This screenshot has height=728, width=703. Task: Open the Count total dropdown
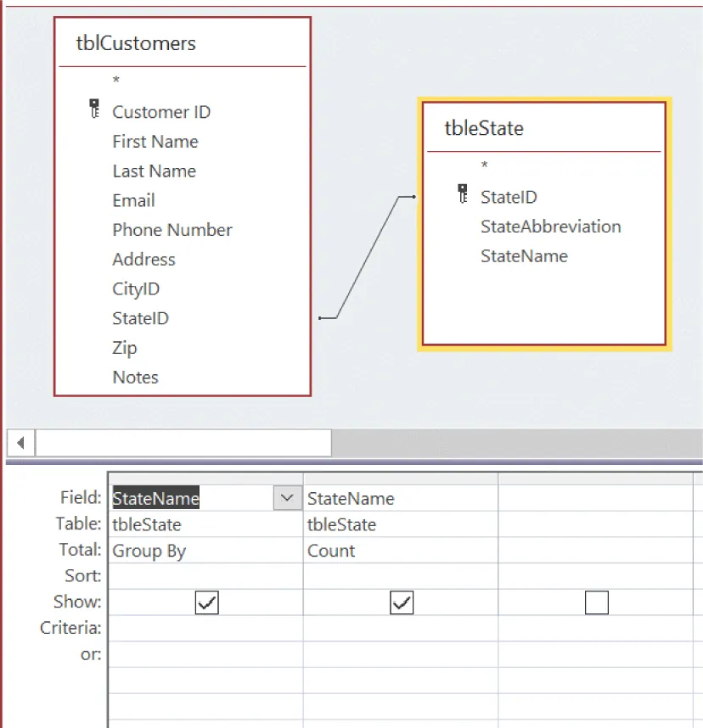[x=399, y=551]
